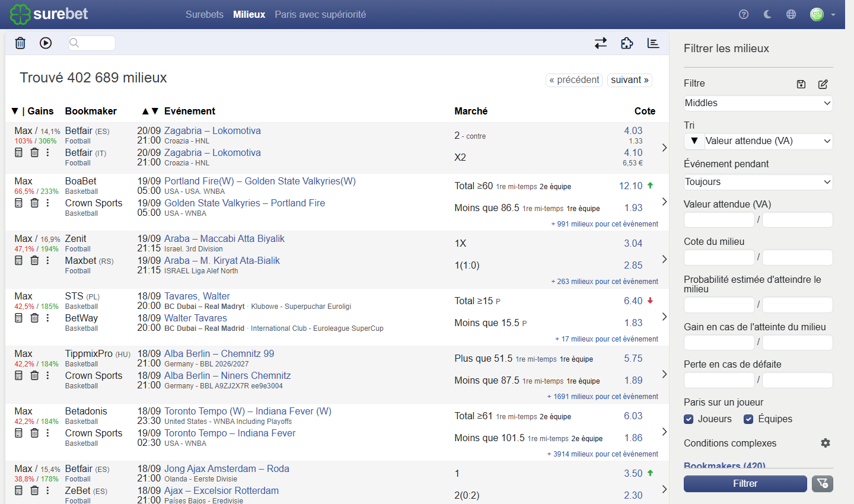Delete the Jong Ajax Amsterdam row

pos(34,491)
